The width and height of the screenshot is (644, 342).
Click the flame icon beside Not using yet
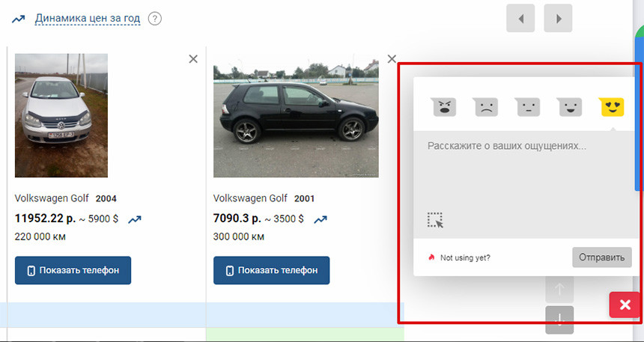(x=431, y=257)
